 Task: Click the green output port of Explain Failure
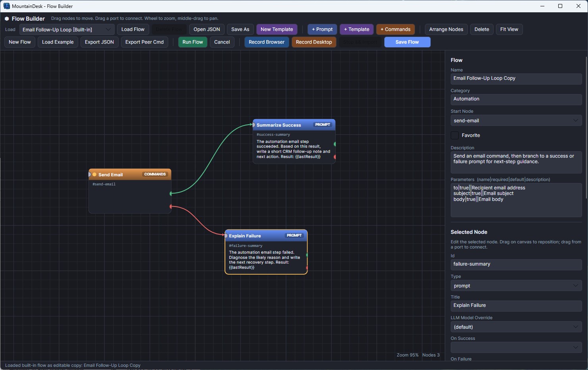pyautogui.click(x=307, y=255)
